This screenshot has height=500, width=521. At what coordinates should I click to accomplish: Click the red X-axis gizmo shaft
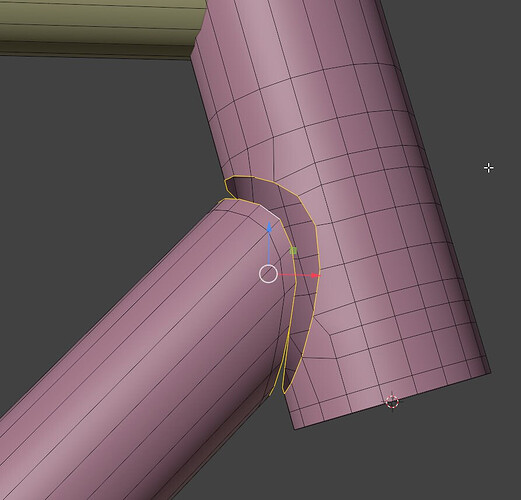point(294,275)
